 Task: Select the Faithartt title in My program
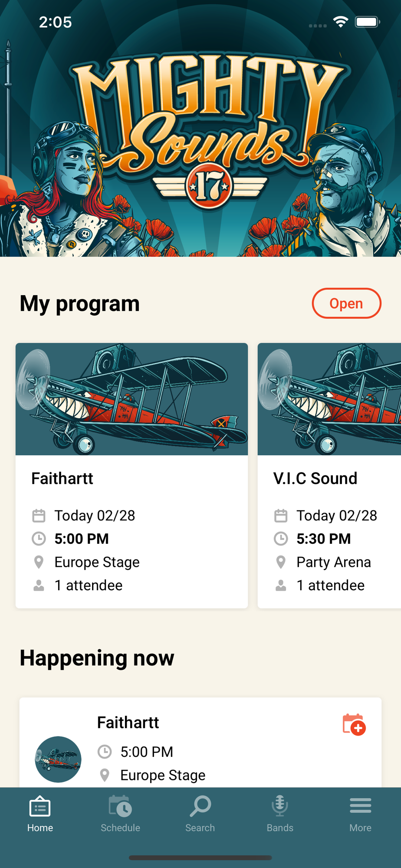point(62,478)
